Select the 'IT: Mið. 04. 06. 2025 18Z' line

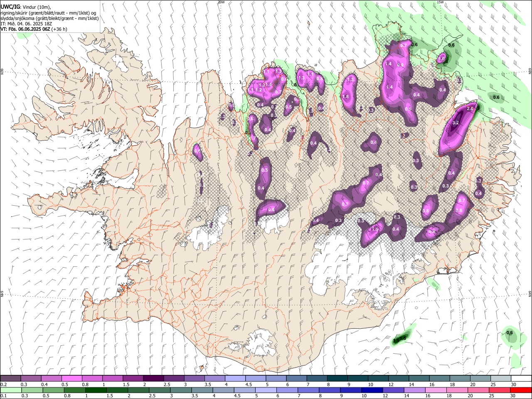[26, 24]
